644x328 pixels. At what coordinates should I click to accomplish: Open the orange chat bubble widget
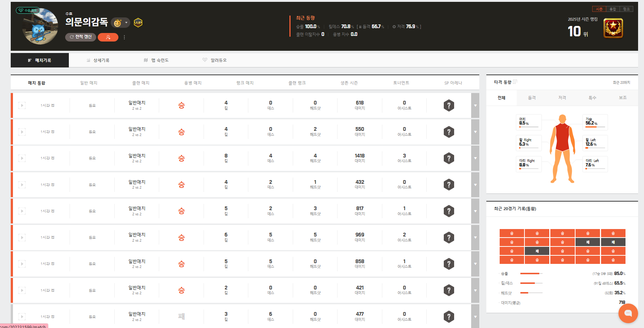click(x=628, y=313)
